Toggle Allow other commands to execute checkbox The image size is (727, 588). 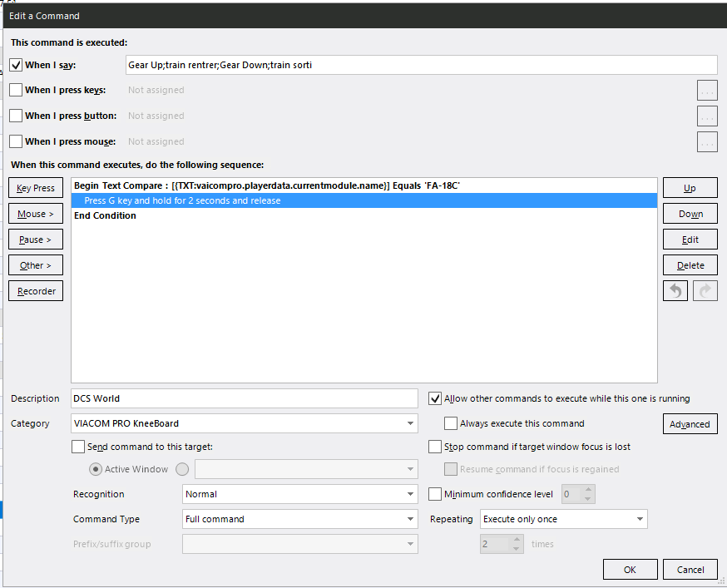point(434,398)
